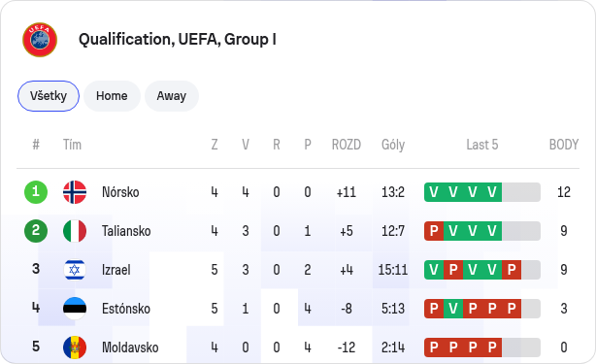
Task: Open the Estónsko team page
Action: (x=126, y=309)
